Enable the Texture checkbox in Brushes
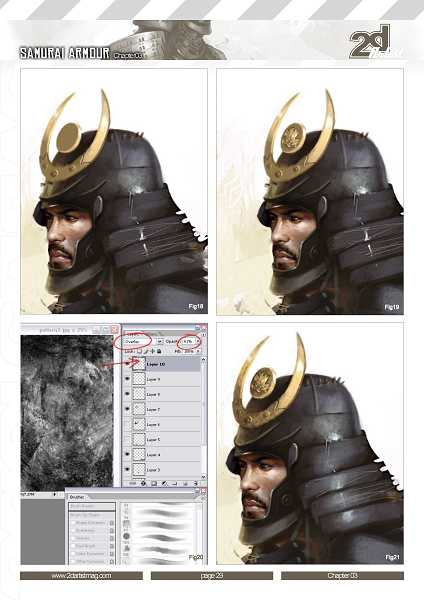Image resolution: width=424 pixels, height=600 pixels. [73, 538]
